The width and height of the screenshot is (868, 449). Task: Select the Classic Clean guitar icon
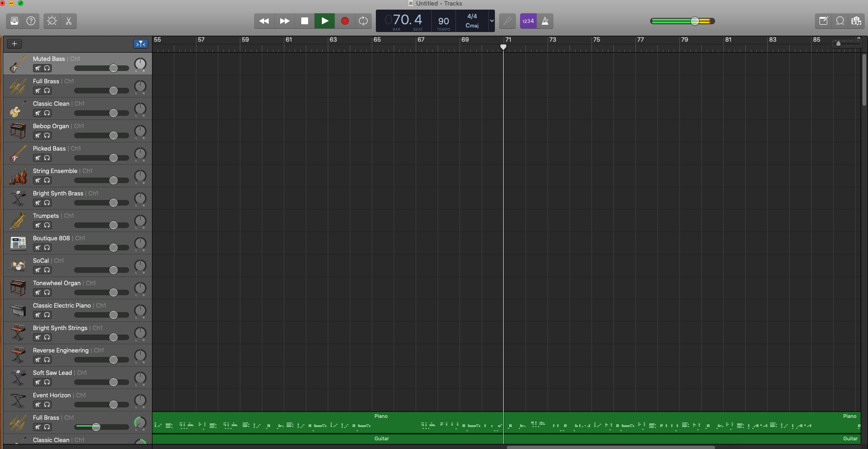(x=18, y=109)
